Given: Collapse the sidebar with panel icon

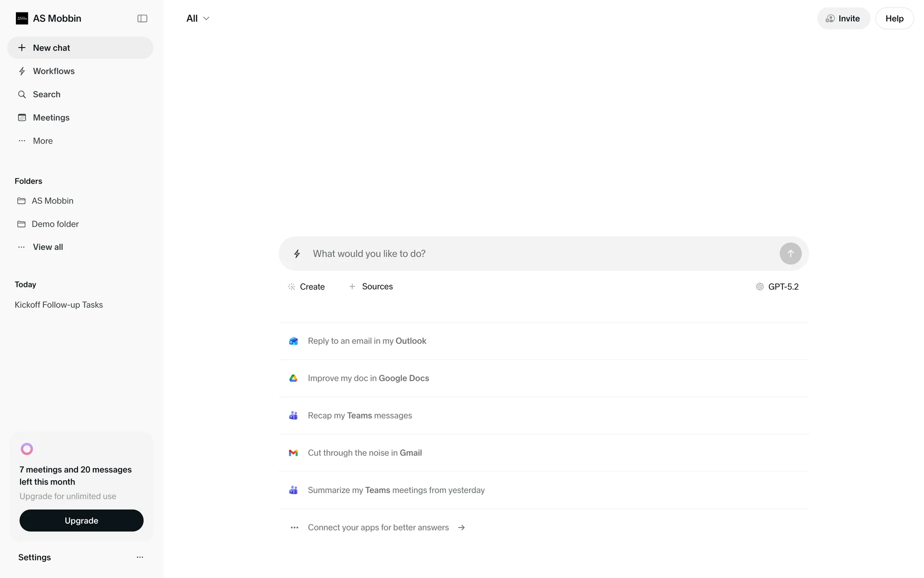Looking at the screenshot, I should pos(142,18).
